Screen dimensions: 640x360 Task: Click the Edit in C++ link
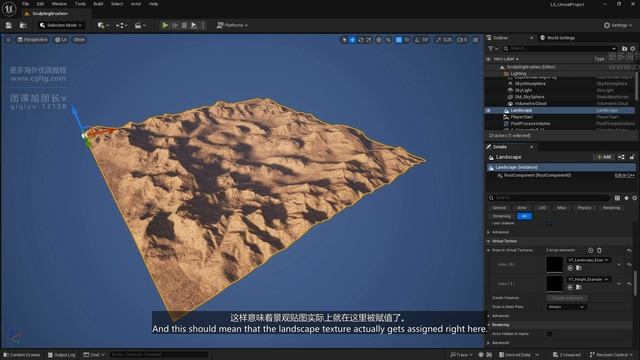[x=624, y=176]
